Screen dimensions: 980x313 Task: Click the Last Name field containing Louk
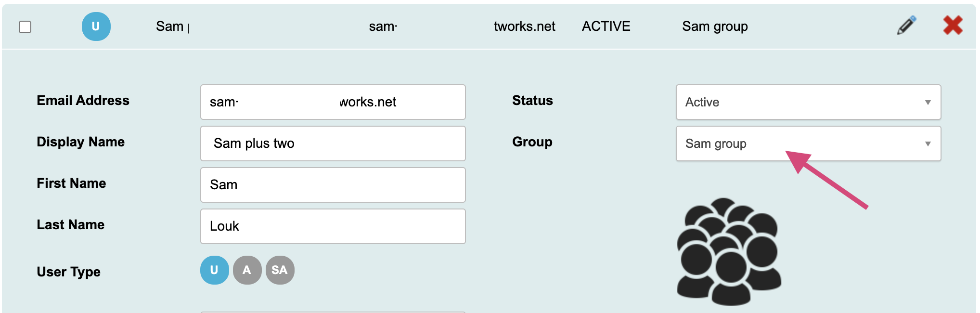click(333, 226)
